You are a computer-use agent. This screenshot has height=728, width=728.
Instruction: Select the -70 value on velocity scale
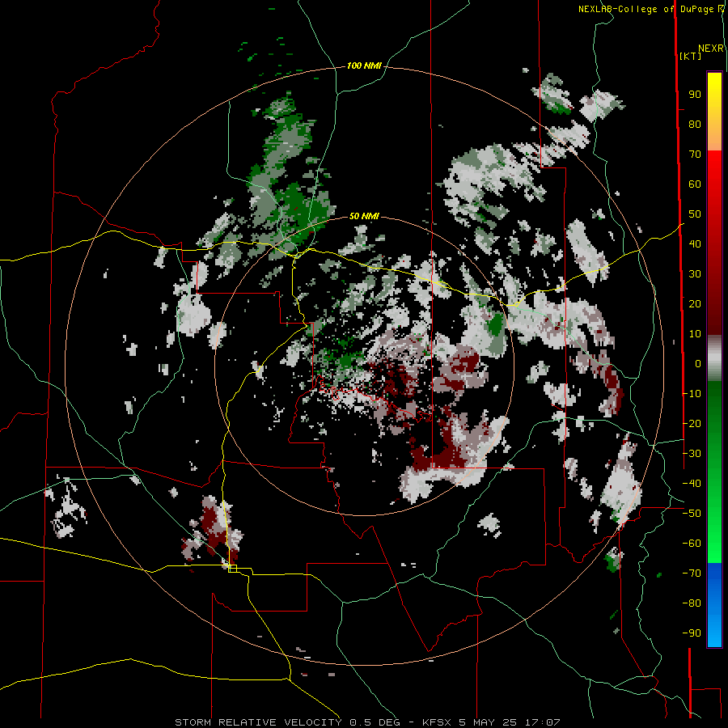(x=692, y=574)
